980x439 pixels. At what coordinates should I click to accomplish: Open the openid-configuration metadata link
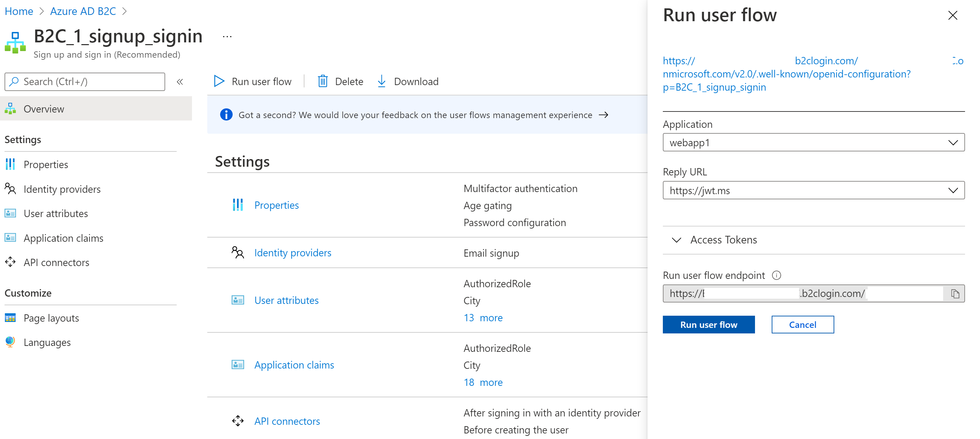point(786,74)
